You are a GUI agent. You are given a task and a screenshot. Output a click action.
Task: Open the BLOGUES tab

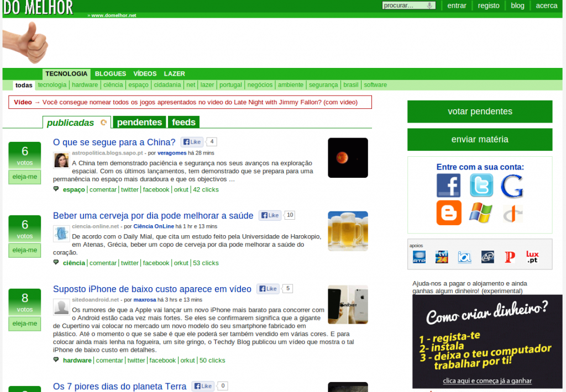coord(111,73)
